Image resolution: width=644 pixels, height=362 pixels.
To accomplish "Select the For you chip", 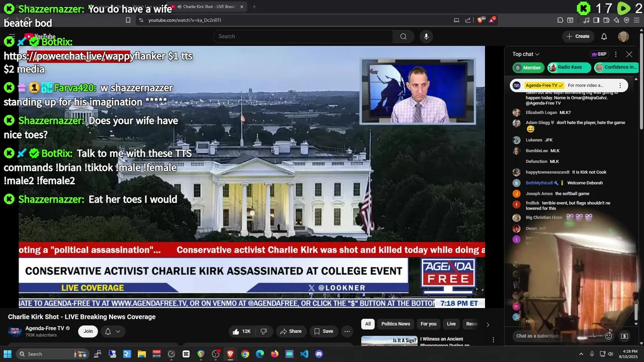I will 428,324.
